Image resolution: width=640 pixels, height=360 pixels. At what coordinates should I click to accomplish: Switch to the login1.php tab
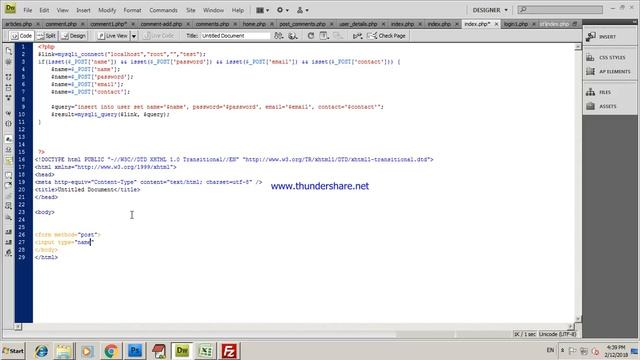516,24
